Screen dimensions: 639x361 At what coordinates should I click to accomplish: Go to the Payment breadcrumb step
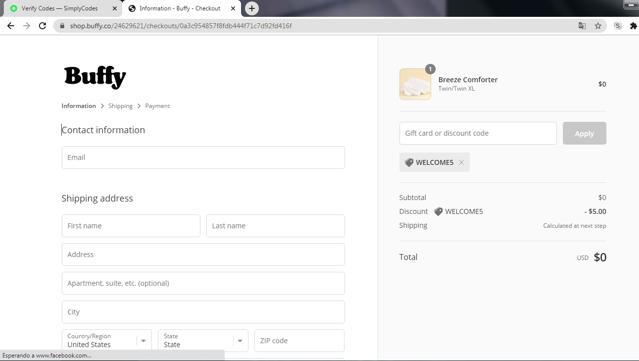pyautogui.click(x=157, y=106)
